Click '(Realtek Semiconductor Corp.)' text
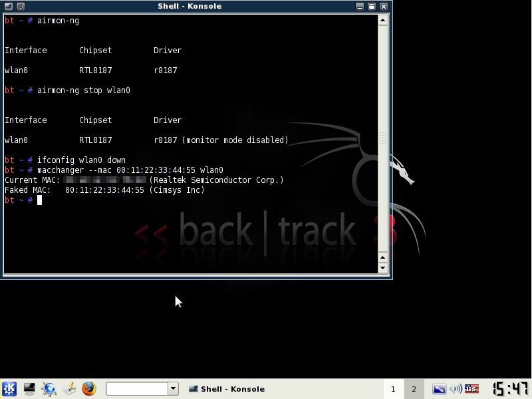Screen dimensions: 532x399 216,180
